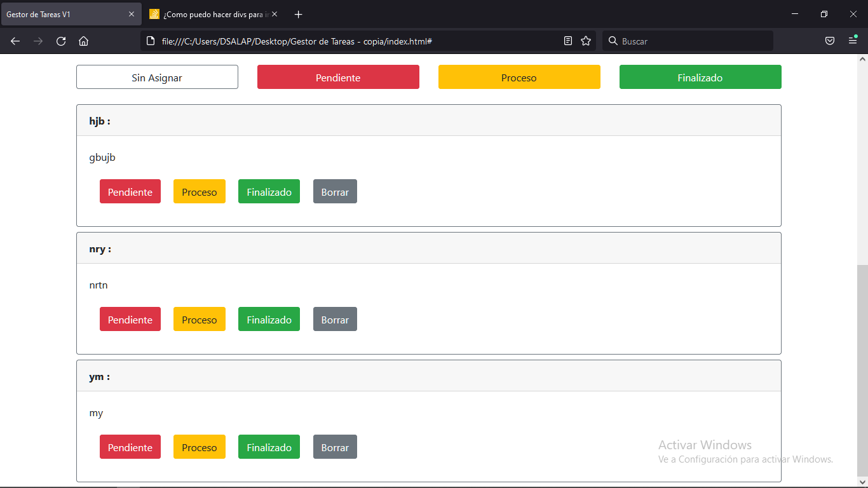Screen dimensions: 868x488
Task: Go back with the browser back arrow
Action: click(15, 41)
